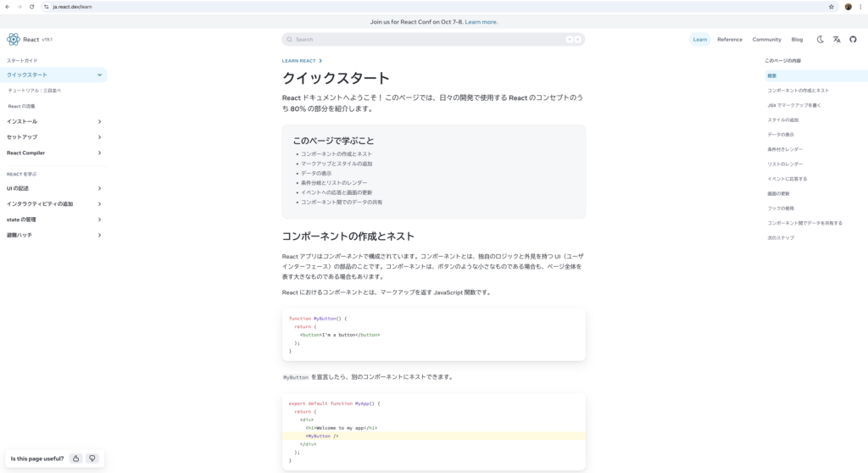Switch to the Community tab
Viewport: 868px width, 473px height.
[766, 39]
